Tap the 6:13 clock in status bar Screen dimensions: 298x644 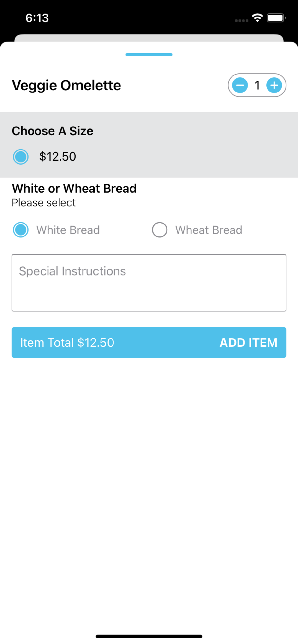[37, 18]
